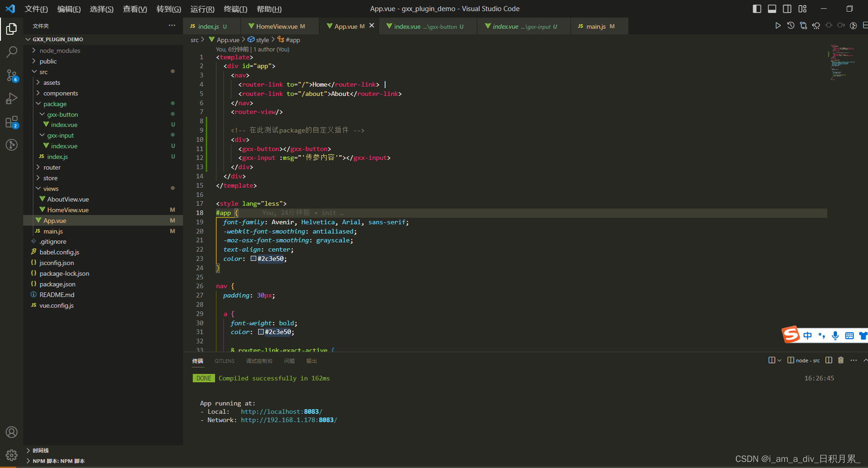This screenshot has width=868, height=468.
Task: Toggle Sogou punctuation mode button
Action: coord(822,336)
